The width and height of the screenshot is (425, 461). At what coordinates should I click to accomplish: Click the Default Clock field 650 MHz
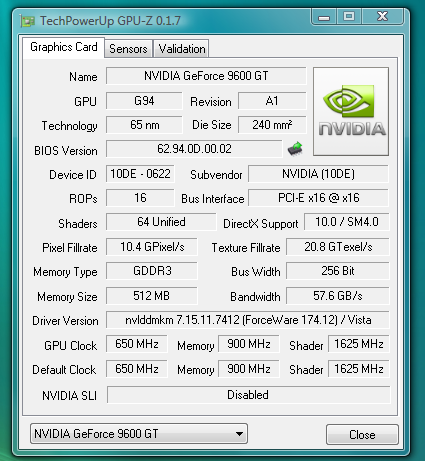pos(137,369)
